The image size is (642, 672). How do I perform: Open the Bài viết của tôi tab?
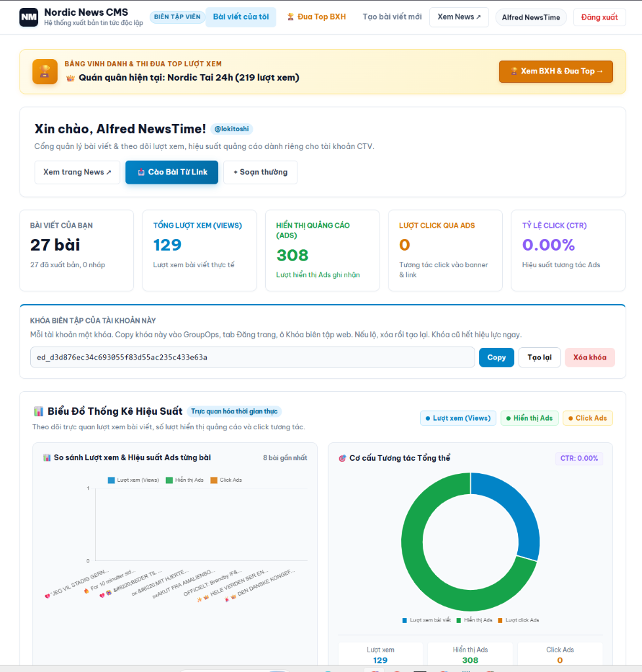tap(241, 17)
